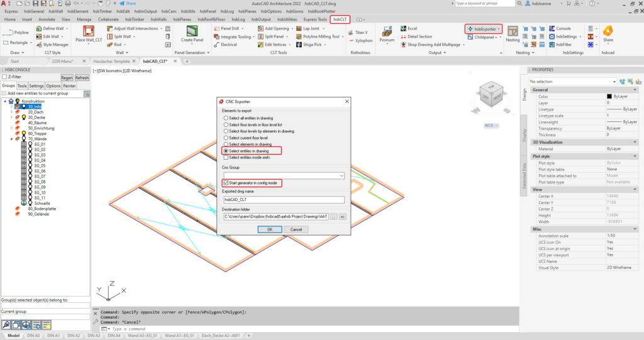644x340 pixels.
Task: Click the Destination folder path field
Action: 276,216
